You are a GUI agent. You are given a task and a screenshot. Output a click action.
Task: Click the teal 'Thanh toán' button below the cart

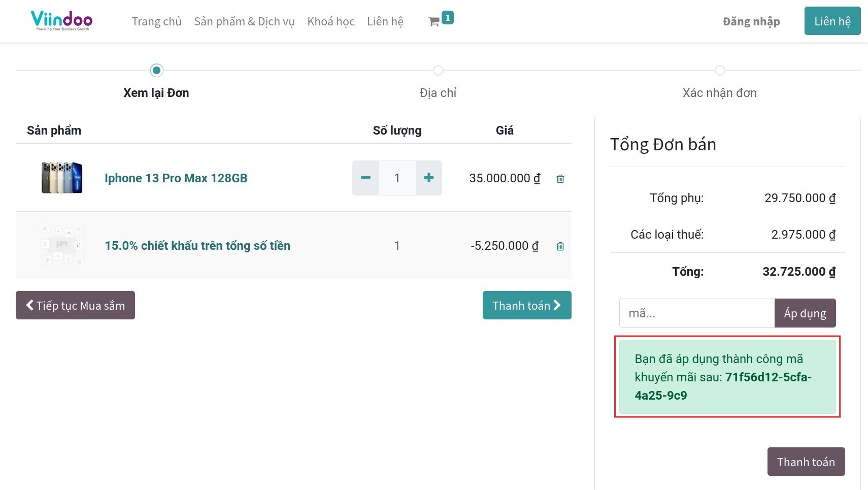526,305
